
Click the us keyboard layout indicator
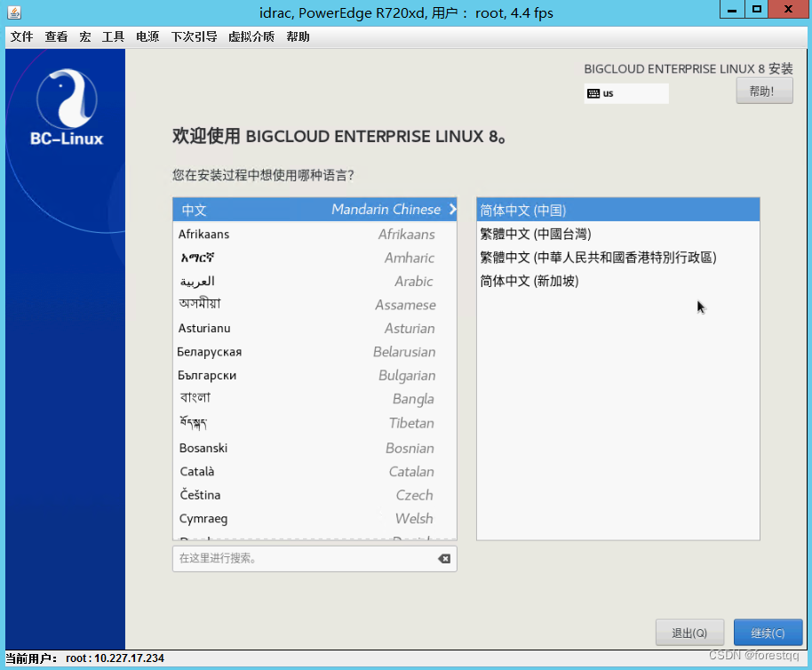coord(626,93)
